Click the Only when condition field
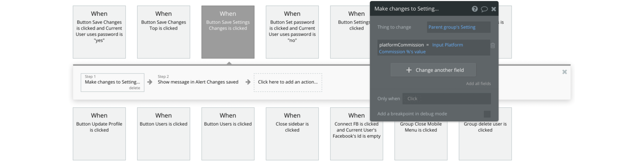This screenshot has height=166, width=644. click(x=447, y=98)
